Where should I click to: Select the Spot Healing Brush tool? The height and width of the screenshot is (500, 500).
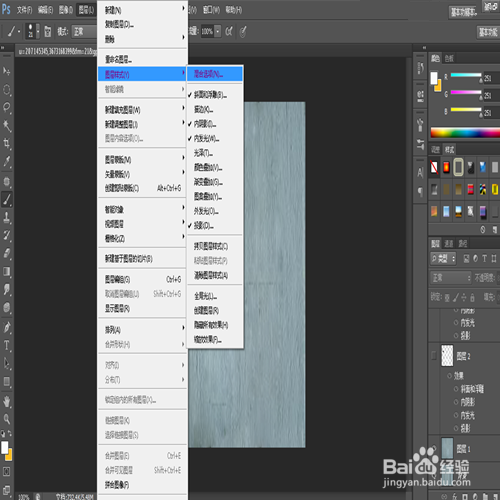coord(6,181)
